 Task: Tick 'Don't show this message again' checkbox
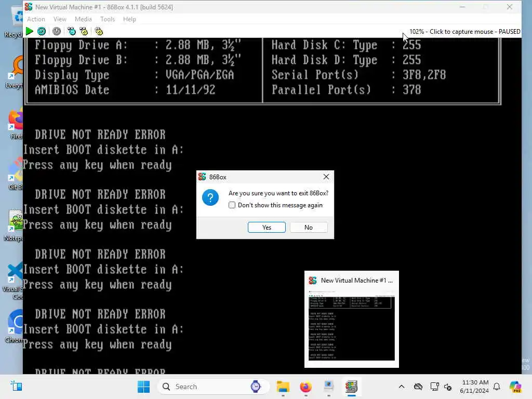[x=232, y=205]
